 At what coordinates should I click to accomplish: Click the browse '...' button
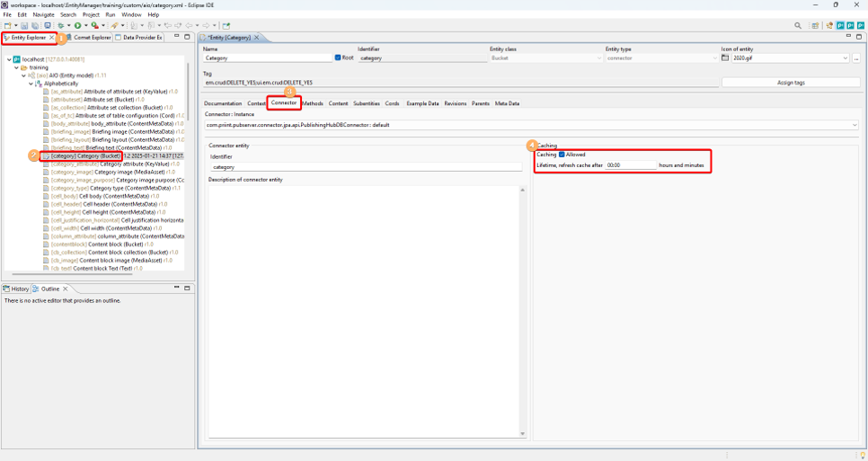(855, 58)
